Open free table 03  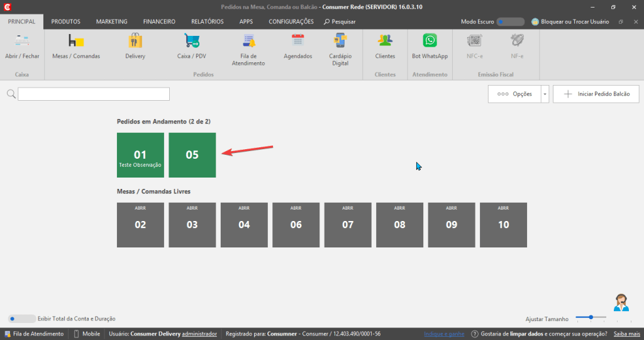(x=192, y=225)
